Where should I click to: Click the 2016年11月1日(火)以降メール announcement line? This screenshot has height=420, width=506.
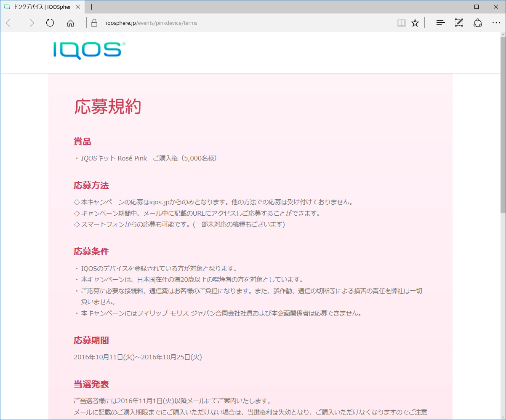coord(172,401)
